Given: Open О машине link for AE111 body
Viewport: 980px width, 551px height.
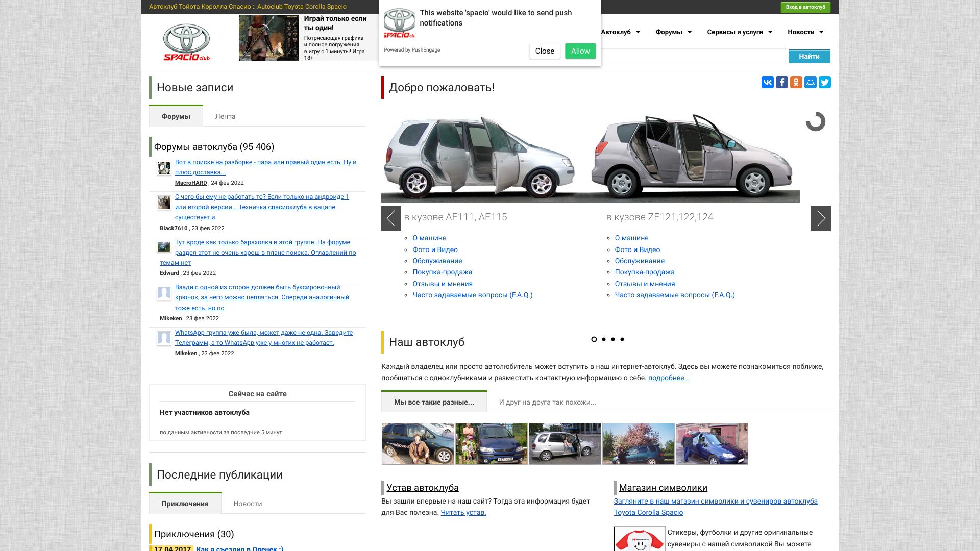Looking at the screenshot, I should [429, 238].
